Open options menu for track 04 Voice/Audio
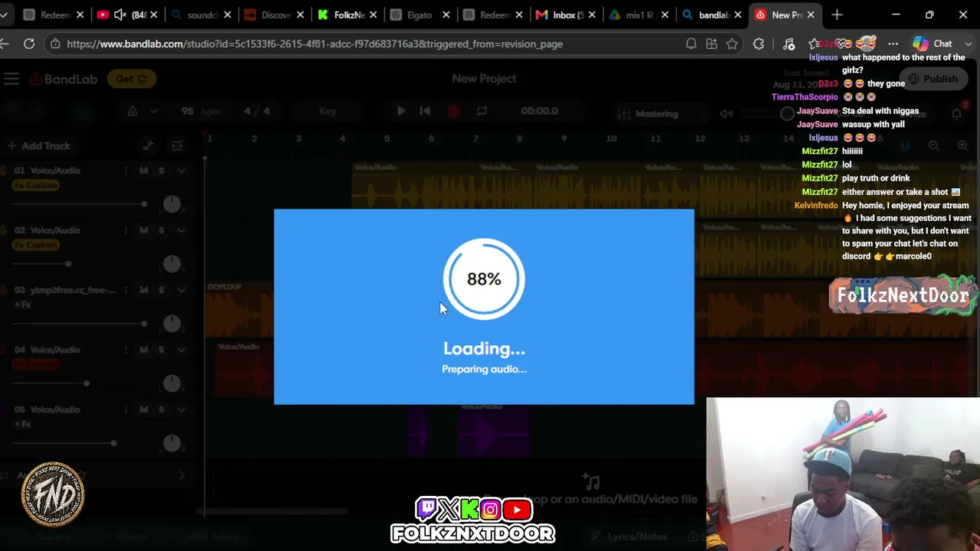Viewport: 980px width, 551px height. pos(126,350)
